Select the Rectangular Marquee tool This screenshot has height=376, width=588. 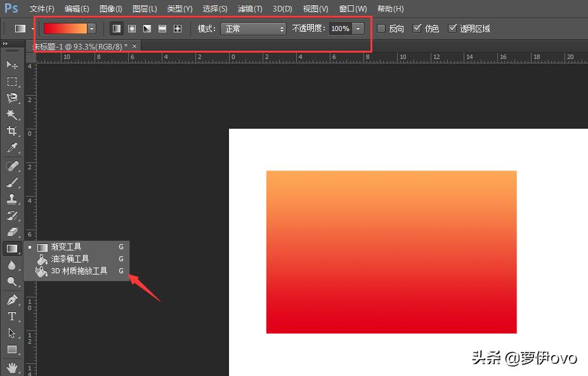pyautogui.click(x=11, y=82)
